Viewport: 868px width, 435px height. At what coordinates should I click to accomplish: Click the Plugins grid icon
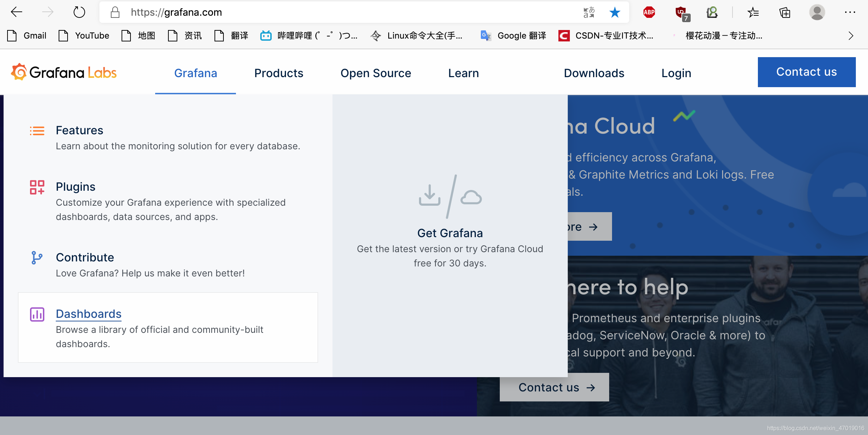click(x=37, y=187)
